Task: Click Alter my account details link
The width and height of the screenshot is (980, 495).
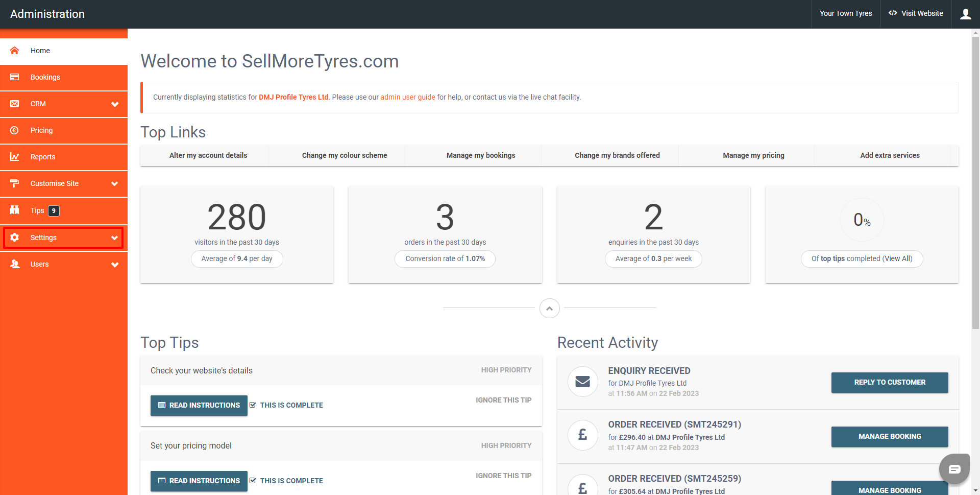Action: pos(208,155)
